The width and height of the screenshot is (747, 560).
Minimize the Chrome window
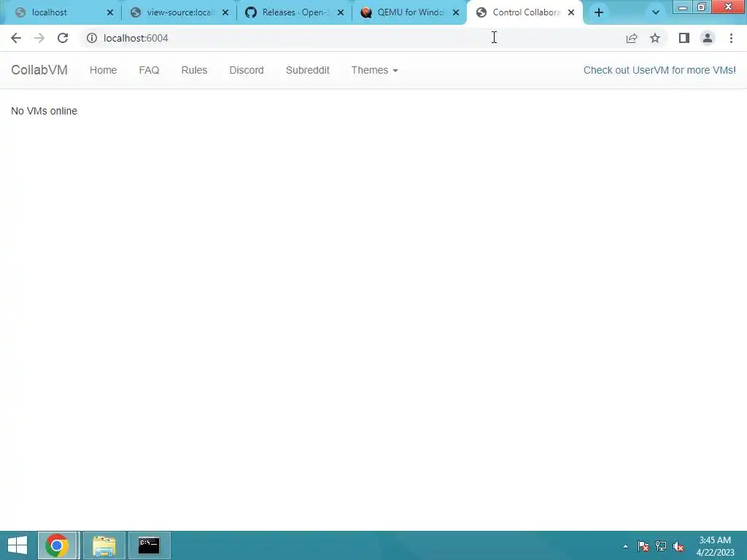pos(683,7)
